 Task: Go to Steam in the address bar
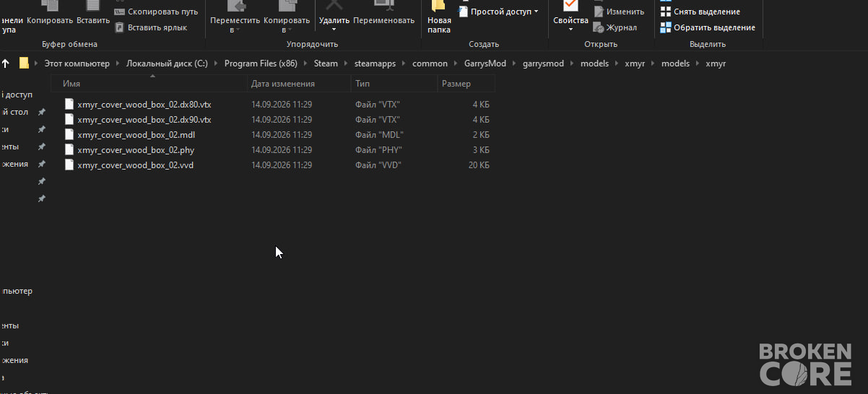(x=326, y=64)
